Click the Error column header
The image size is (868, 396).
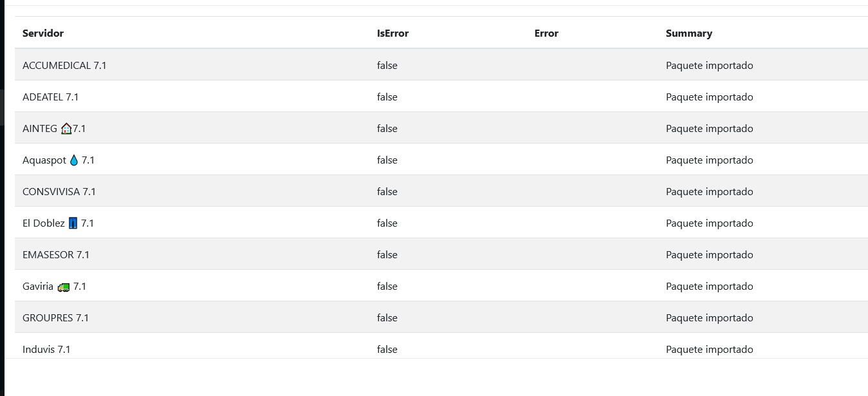(546, 33)
